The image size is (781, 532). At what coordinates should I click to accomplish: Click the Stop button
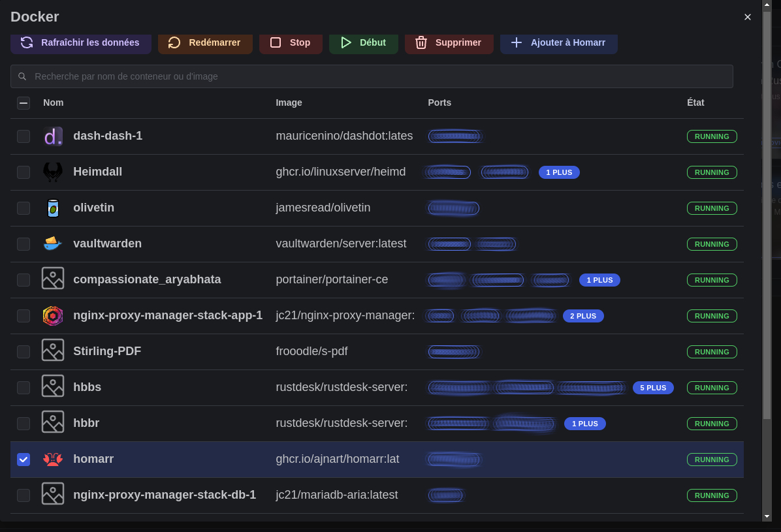(291, 42)
